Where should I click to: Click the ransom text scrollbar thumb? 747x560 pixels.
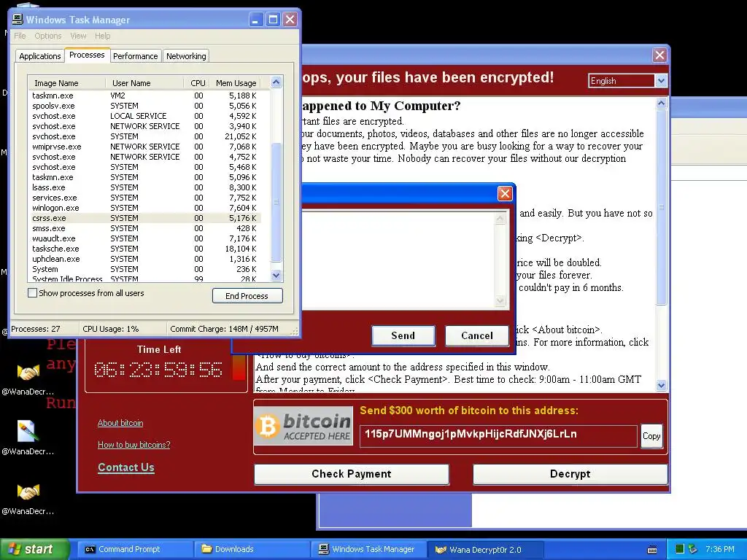[661, 207]
